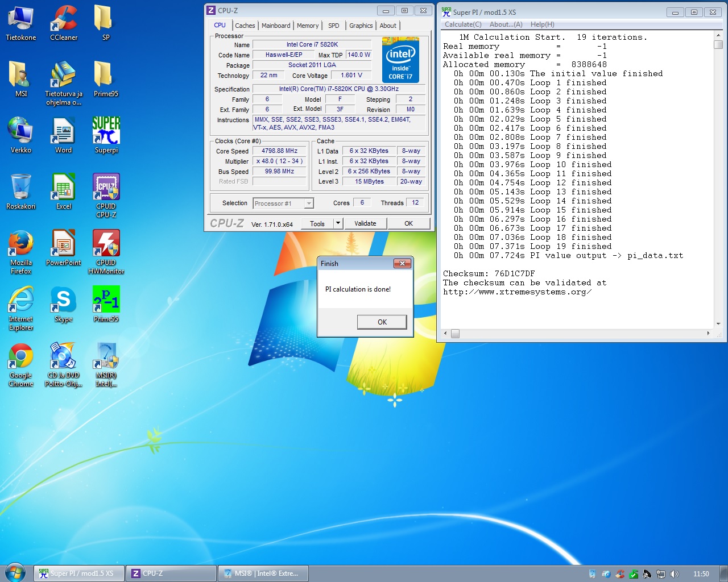Click the Threads value 12
Screen dimensions: 728x582
(415, 203)
